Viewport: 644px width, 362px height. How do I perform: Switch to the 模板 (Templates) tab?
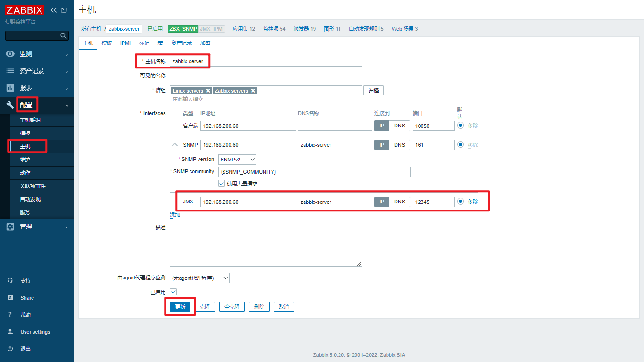point(106,43)
